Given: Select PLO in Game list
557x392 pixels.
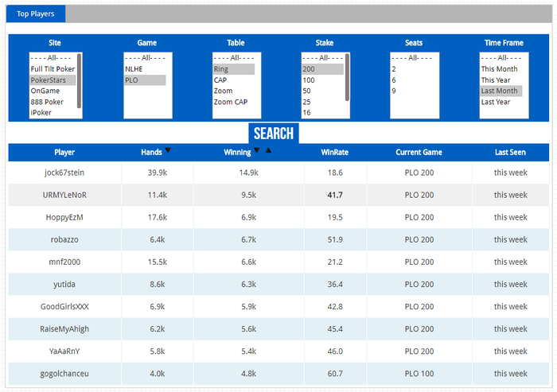Looking at the screenshot, I should click(x=145, y=80).
